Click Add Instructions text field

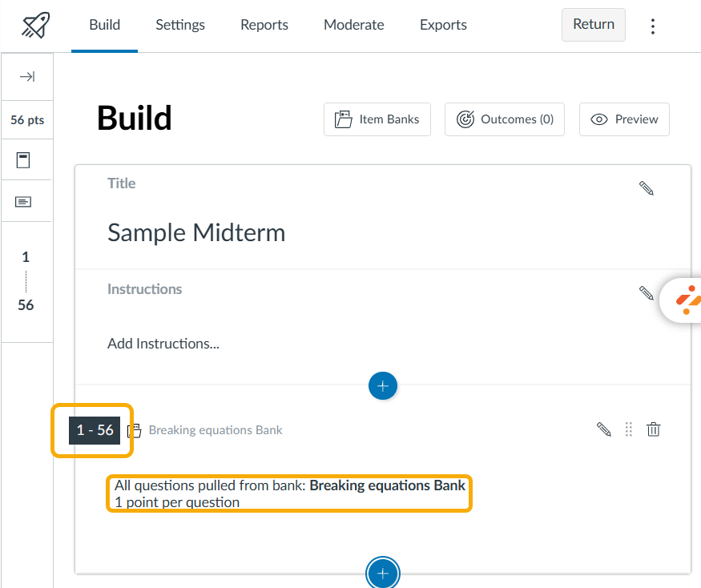click(x=163, y=344)
